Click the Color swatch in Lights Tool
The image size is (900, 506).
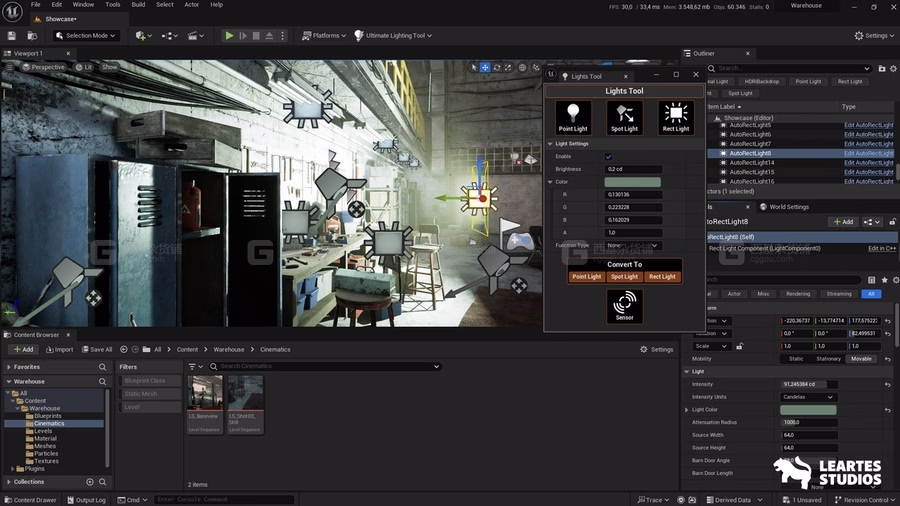633,182
